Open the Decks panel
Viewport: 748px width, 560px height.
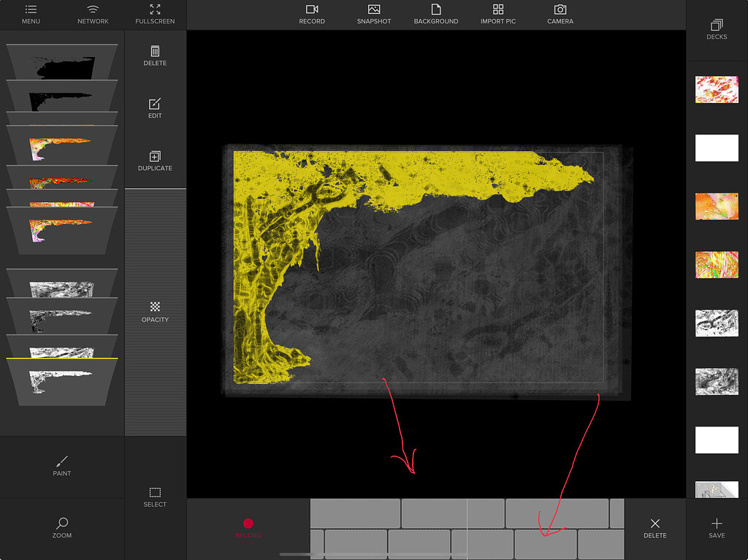pos(717,29)
